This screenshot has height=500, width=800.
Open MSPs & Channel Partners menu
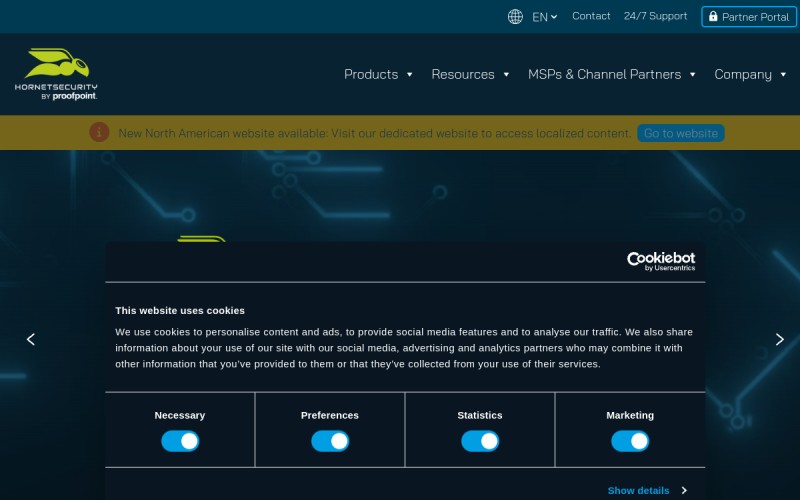click(604, 74)
